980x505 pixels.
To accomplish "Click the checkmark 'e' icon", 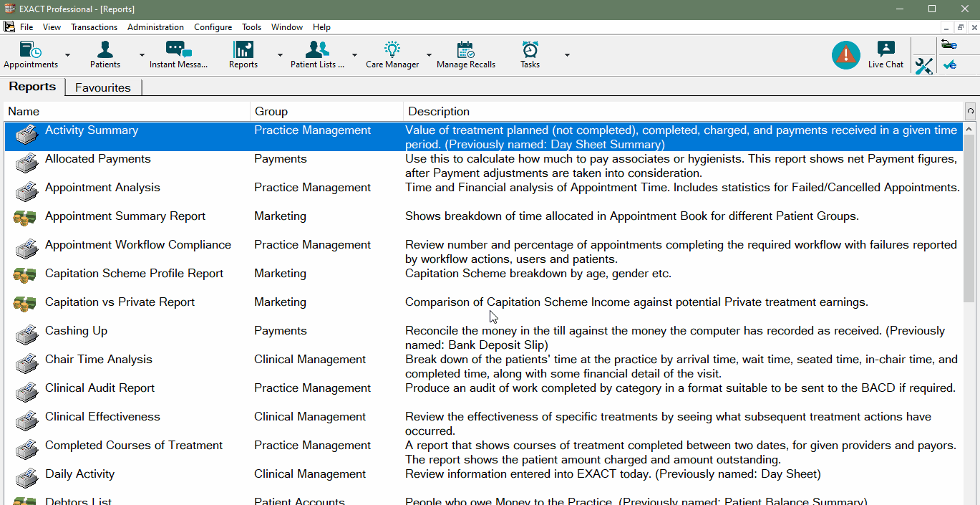I will (949, 65).
